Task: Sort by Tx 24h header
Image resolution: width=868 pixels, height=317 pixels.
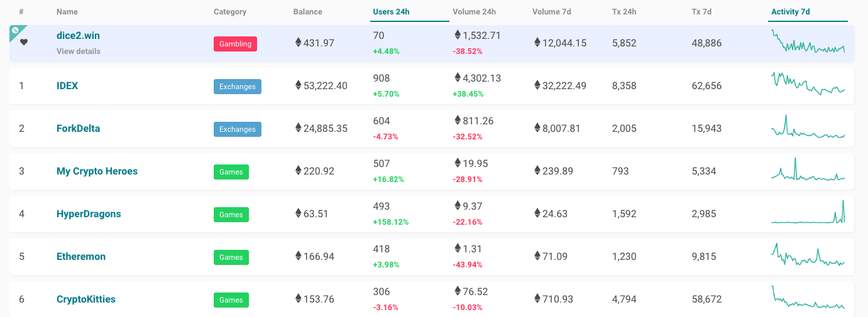Action: coord(625,12)
